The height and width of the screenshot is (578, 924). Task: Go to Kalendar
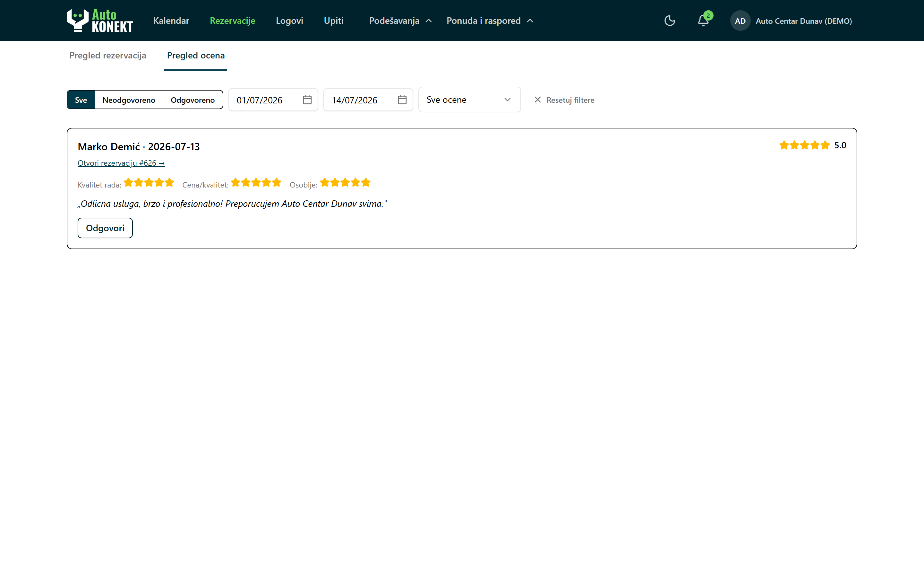[x=171, y=21]
